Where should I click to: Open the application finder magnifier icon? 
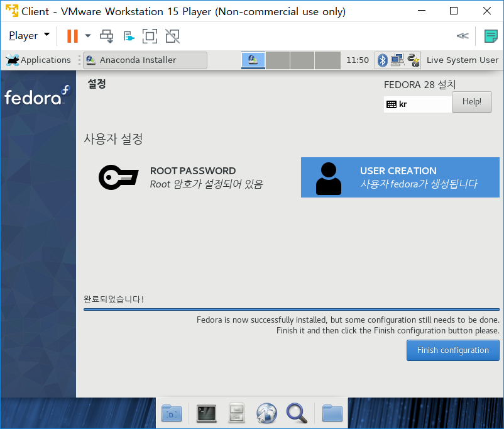(297, 413)
